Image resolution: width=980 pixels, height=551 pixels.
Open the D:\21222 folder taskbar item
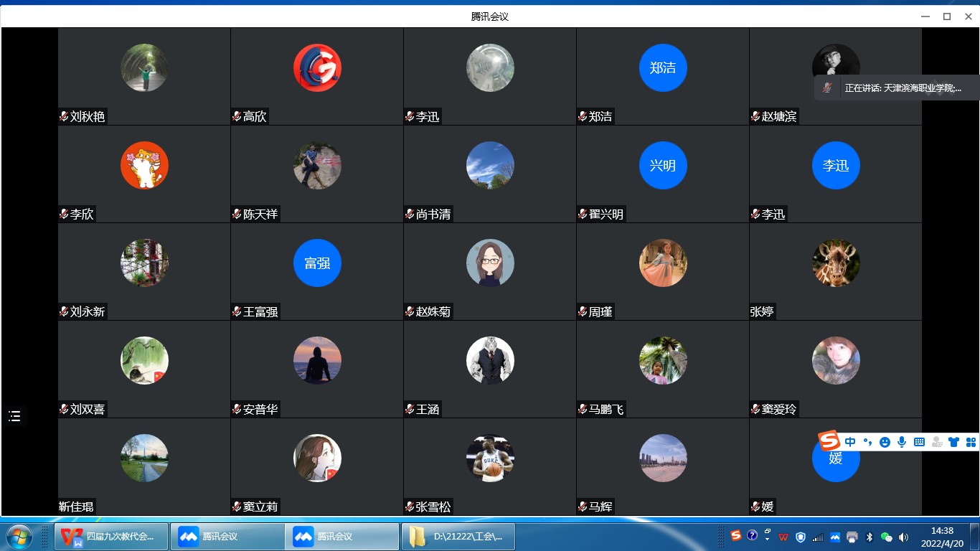[458, 536]
